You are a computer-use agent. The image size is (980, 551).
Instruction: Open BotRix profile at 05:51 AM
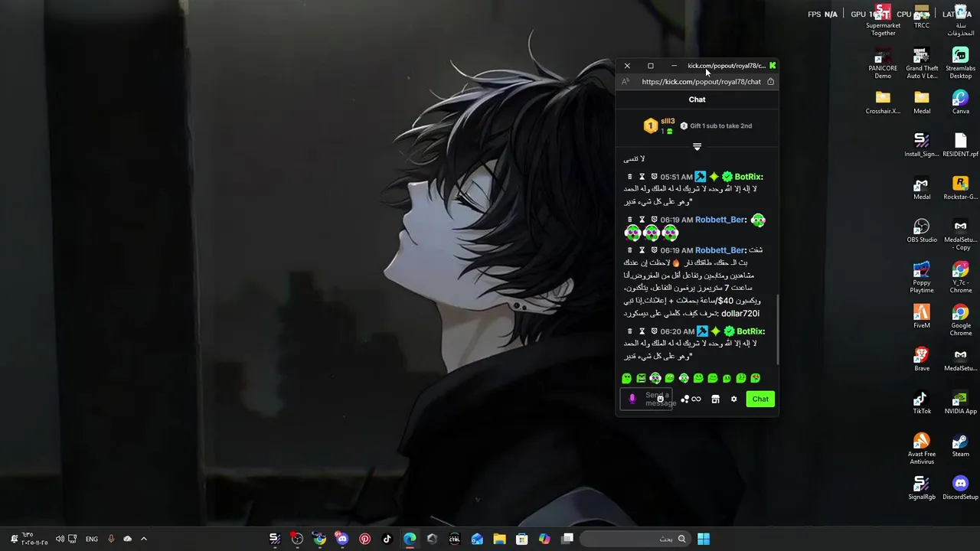click(x=748, y=177)
